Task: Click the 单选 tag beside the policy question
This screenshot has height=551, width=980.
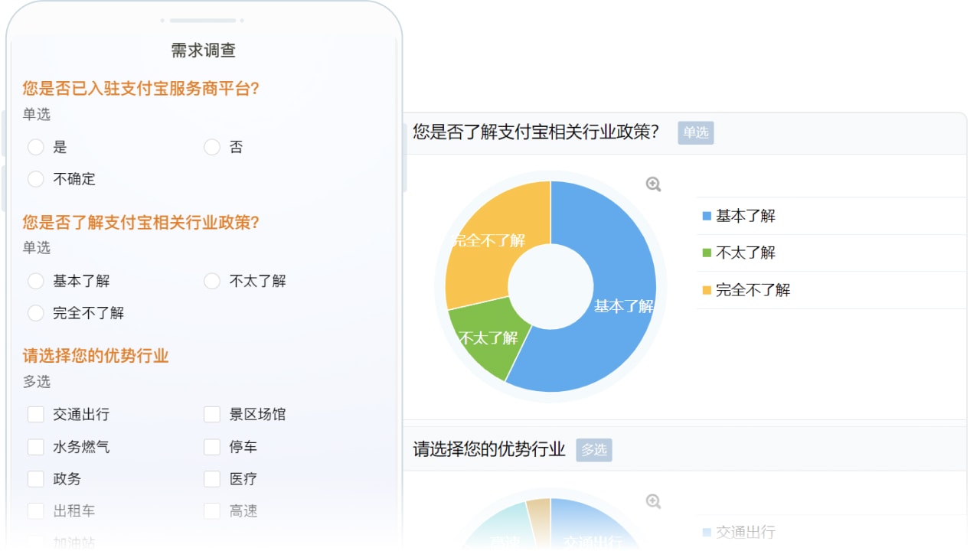Action: (x=695, y=132)
